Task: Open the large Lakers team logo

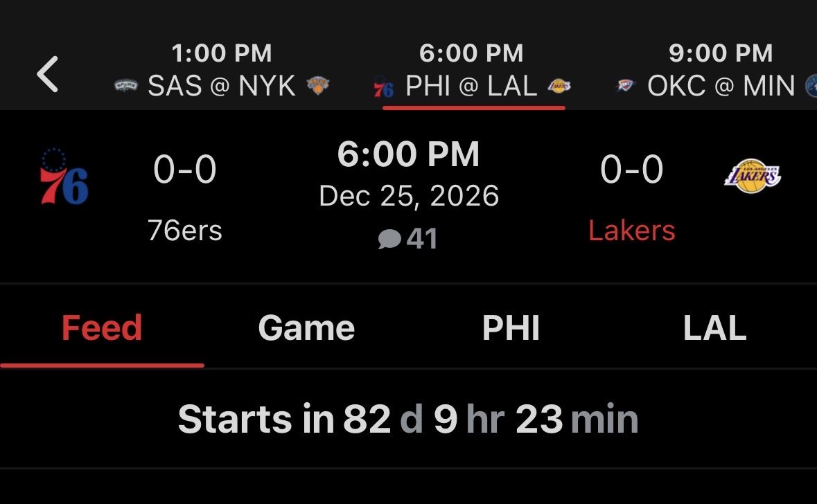Action: 753,176
